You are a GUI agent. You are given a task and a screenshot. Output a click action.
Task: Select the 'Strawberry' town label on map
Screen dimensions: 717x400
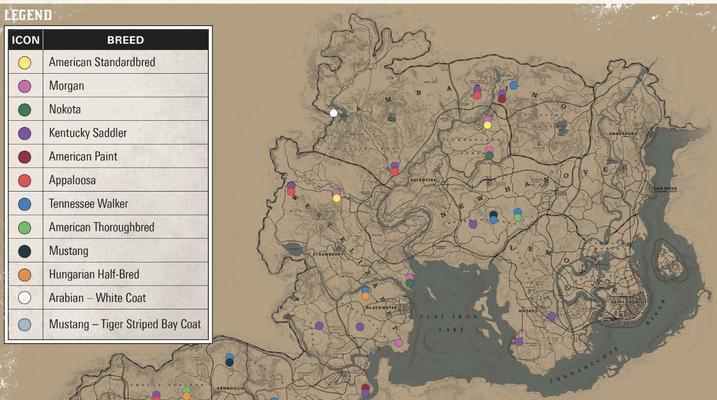coord(328,254)
